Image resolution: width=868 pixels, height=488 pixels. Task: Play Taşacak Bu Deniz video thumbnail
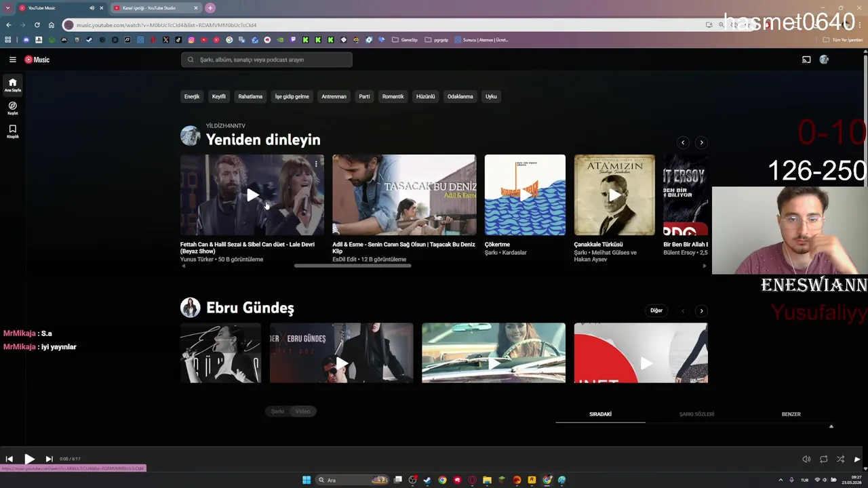404,195
